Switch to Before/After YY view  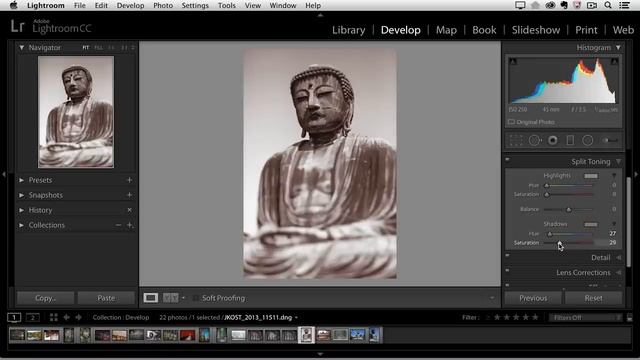pyautogui.click(x=171, y=298)
